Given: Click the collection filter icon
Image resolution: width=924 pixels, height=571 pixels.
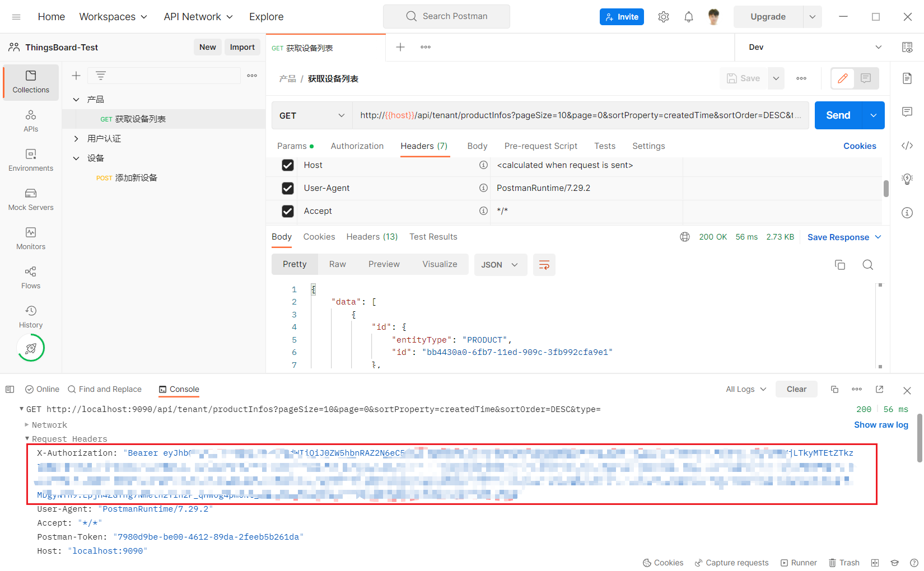Looking at the screenshot, I should [101, 76].
